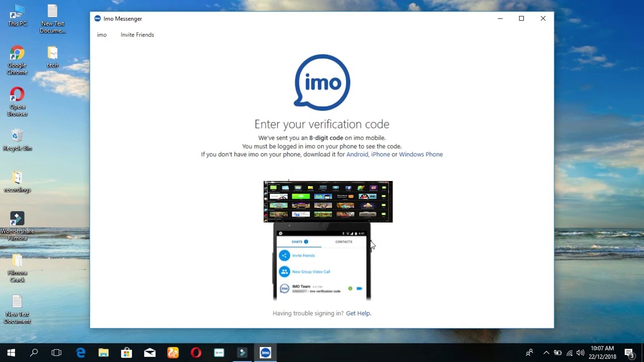Viewport: 644px width, 362px height.
Task: Open the volume control
Action: pos(580,352)
